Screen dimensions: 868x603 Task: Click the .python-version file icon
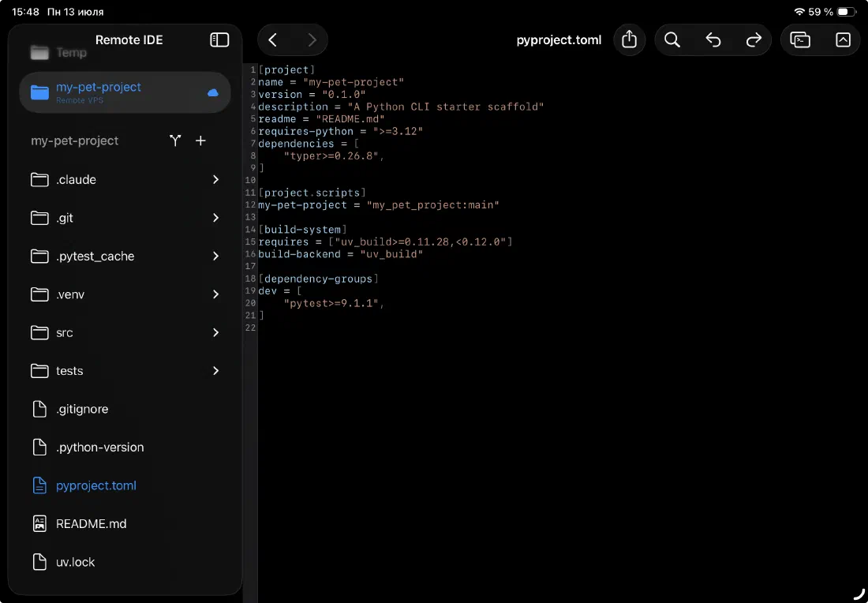click(x=39, y=448)
